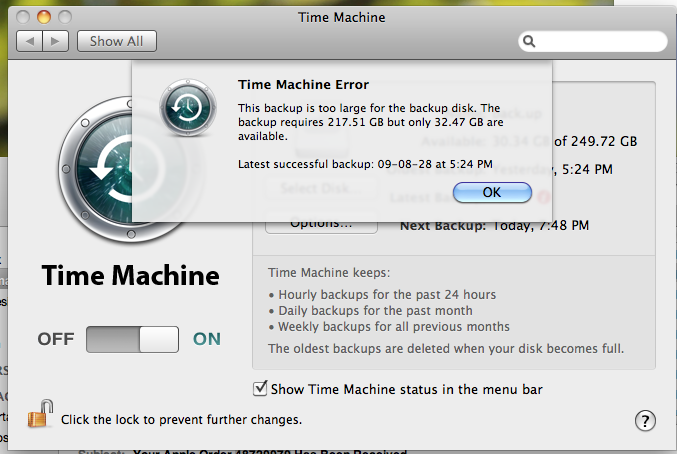Image resolution: width=677 pixels, height=454 pixels.
Task: Click the 'Latest successful backup' line
Action: [365, 164]
